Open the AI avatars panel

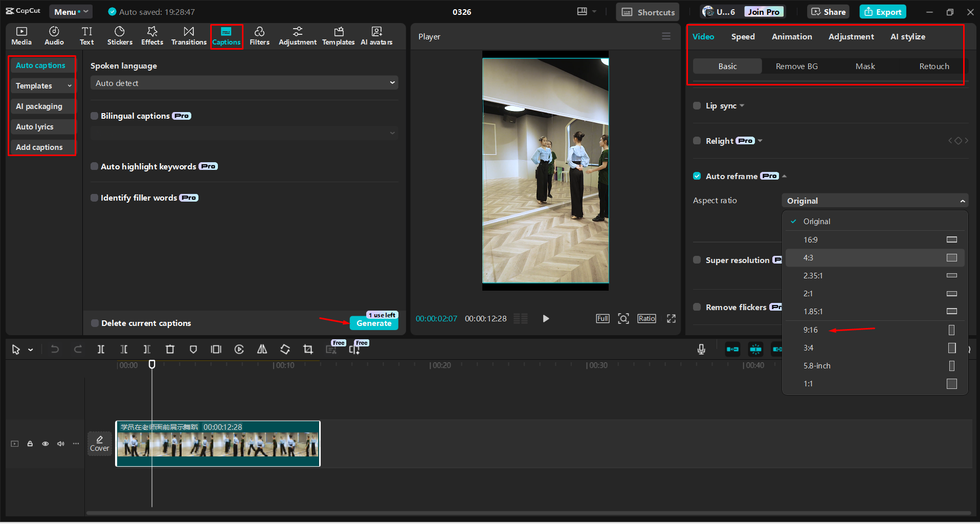point(376,36)
